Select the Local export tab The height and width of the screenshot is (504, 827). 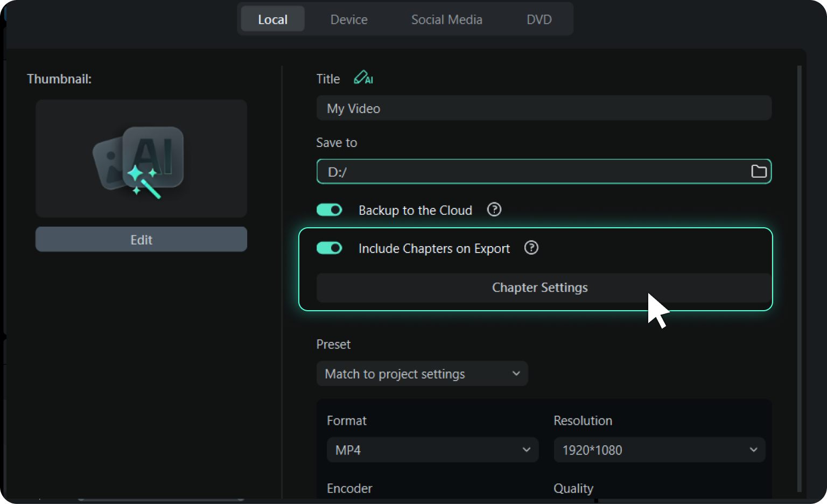[x=272, y=19]
